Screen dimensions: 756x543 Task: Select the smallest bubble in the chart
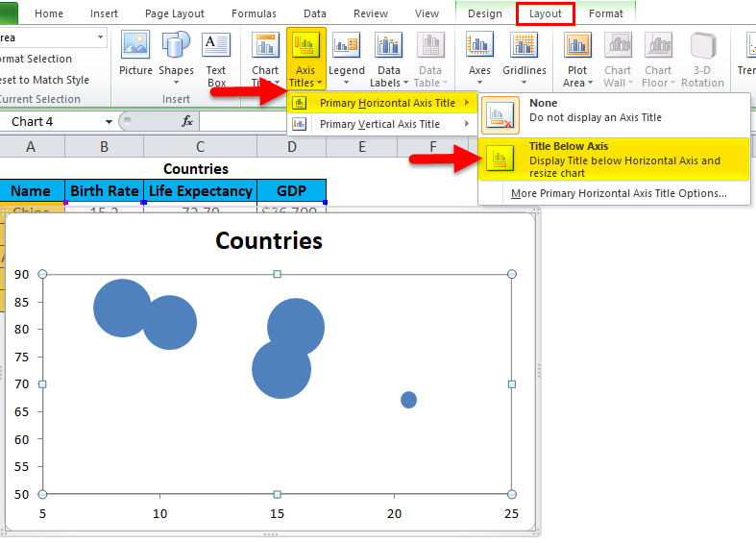click(408, 400)
